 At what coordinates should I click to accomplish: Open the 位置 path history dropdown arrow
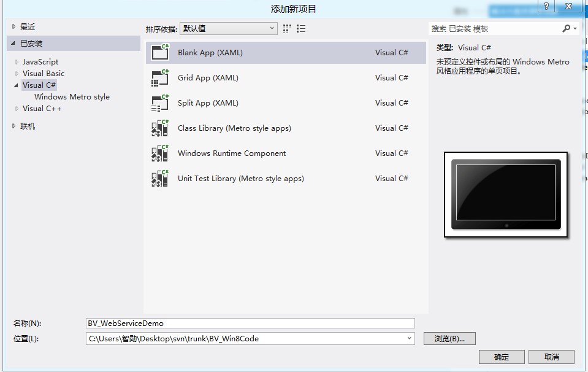coord(409,338)
